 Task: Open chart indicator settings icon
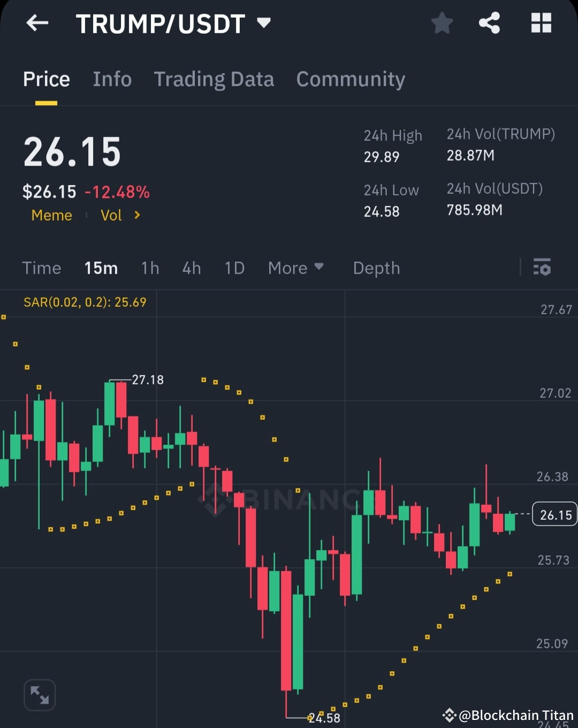[x=542, y=268]
